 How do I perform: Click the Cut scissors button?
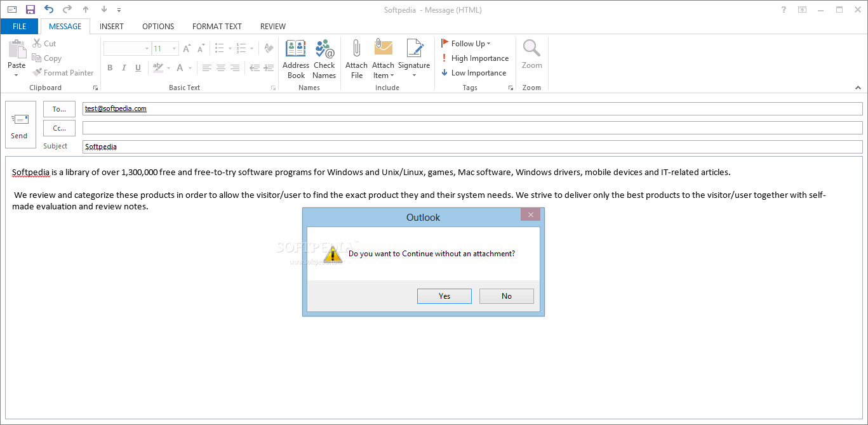44,44
